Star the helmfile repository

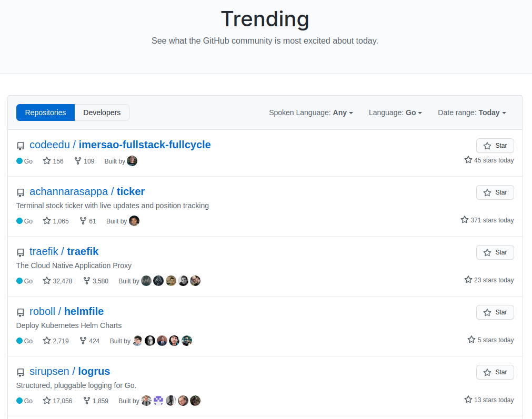[495, 313]
